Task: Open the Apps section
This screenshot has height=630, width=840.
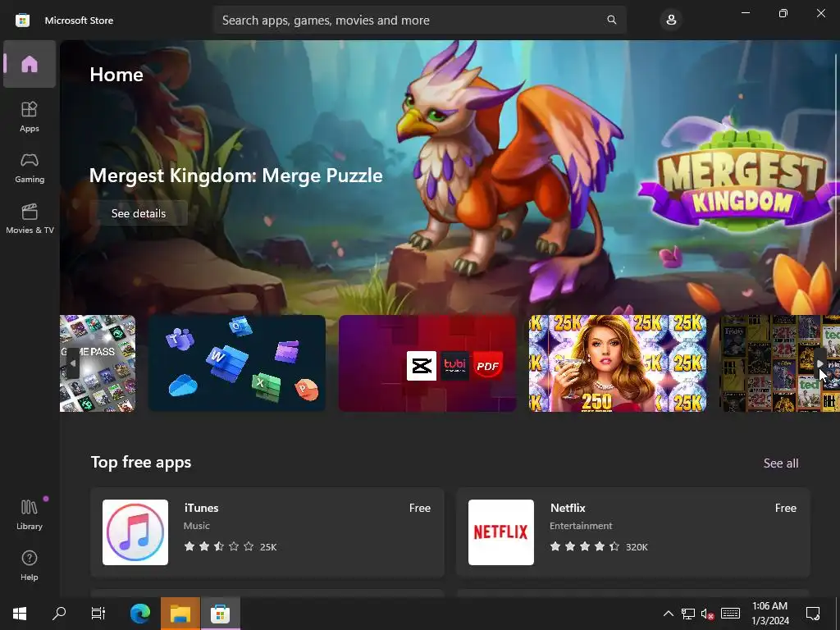Action: click(x=30, y=116)
